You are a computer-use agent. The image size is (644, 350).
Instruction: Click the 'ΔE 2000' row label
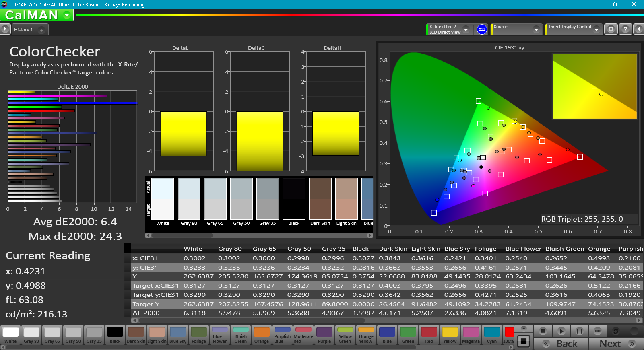[146, 313]
